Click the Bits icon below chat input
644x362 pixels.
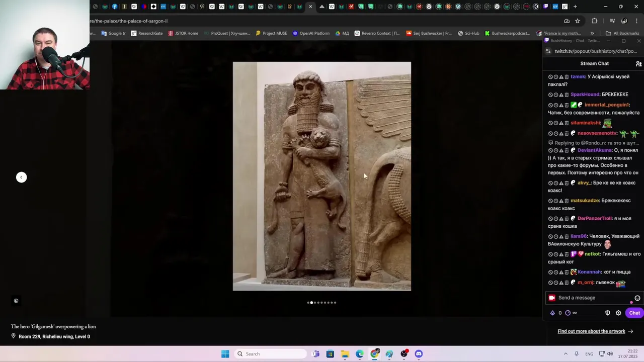pos(552,313)
